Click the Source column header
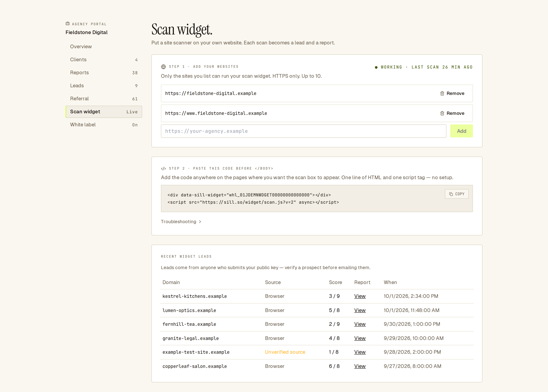548x392 pixels. (x=273, y=282)
